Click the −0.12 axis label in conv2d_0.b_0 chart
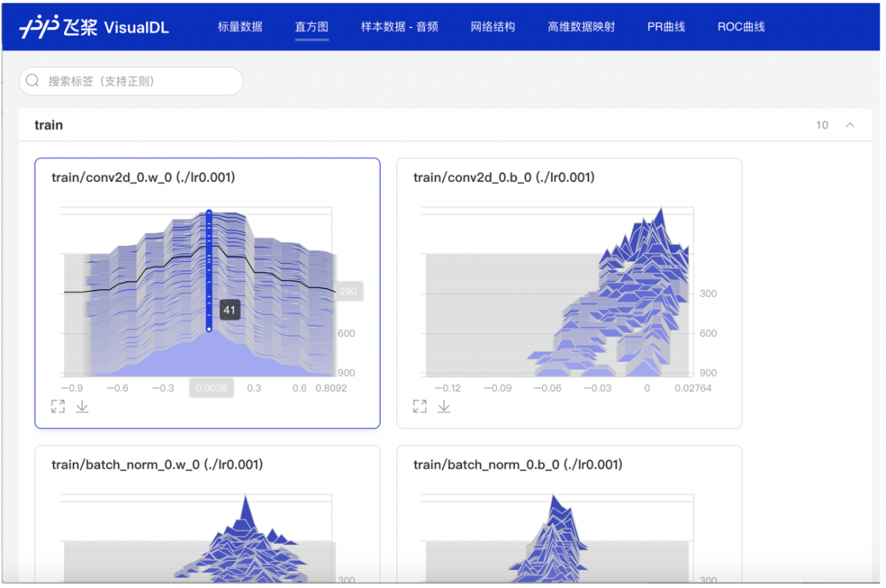Viewport: 886px width, 588px height. [x=448, y=388]
